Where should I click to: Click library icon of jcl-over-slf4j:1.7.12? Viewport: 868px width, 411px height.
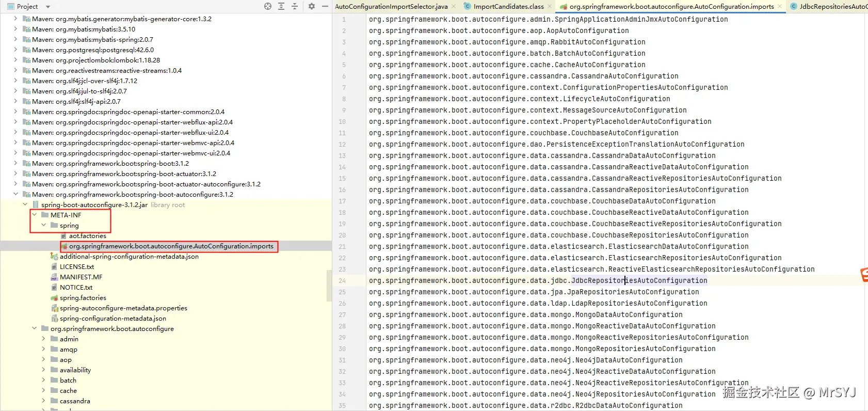coord(27,81)
